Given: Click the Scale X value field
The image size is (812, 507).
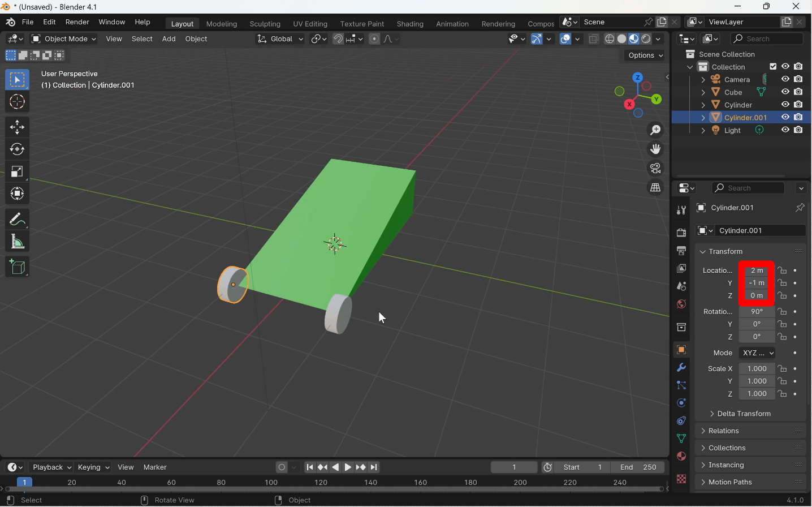Looking at the screenshot, I should (x=757, y=369).
